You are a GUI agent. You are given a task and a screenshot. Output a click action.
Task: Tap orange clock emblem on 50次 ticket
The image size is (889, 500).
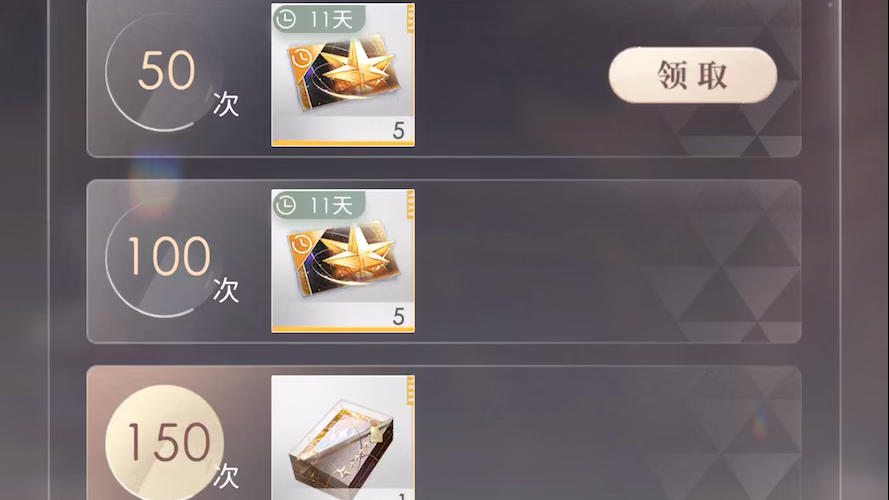(x=301, y=58)
